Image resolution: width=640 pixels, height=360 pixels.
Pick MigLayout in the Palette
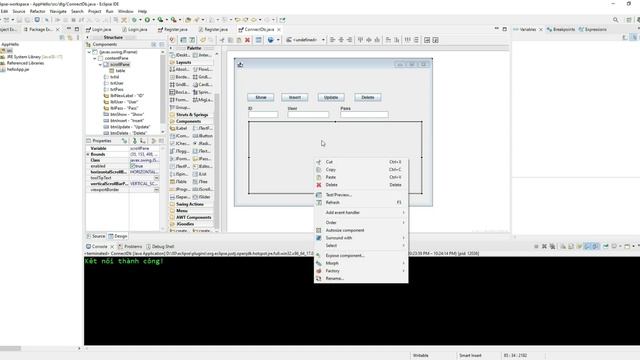202,100
